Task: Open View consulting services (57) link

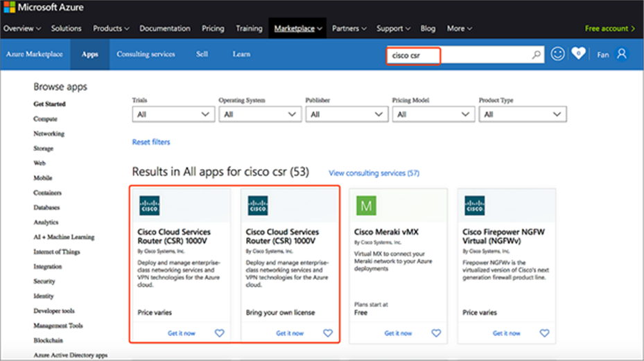Action: click(374, 173)
